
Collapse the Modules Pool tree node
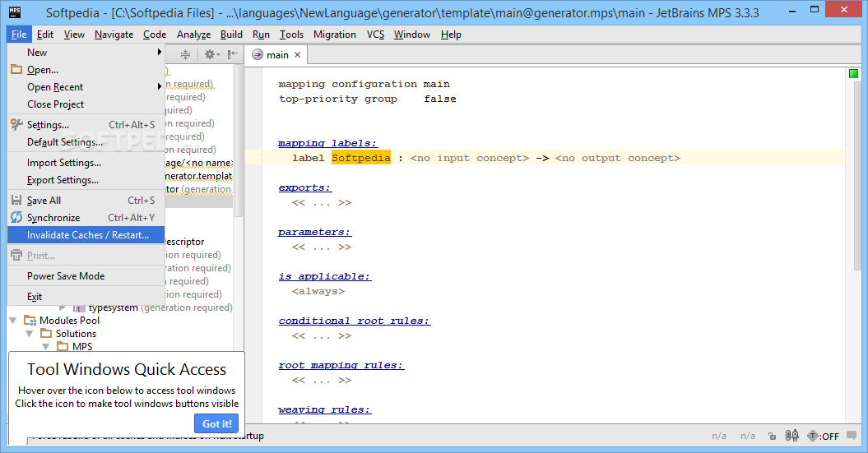(x=12, y=321)
